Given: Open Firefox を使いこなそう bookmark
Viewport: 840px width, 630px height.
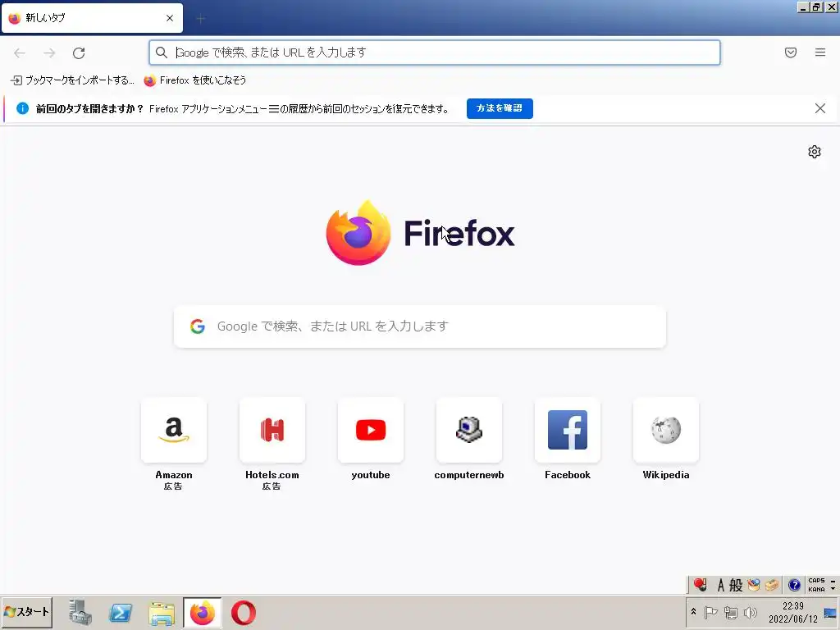Looking at the screenshot, I should 195,80.
